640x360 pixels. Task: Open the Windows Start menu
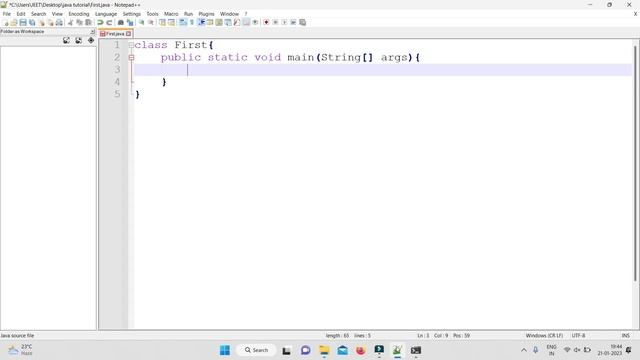point(225,350)
